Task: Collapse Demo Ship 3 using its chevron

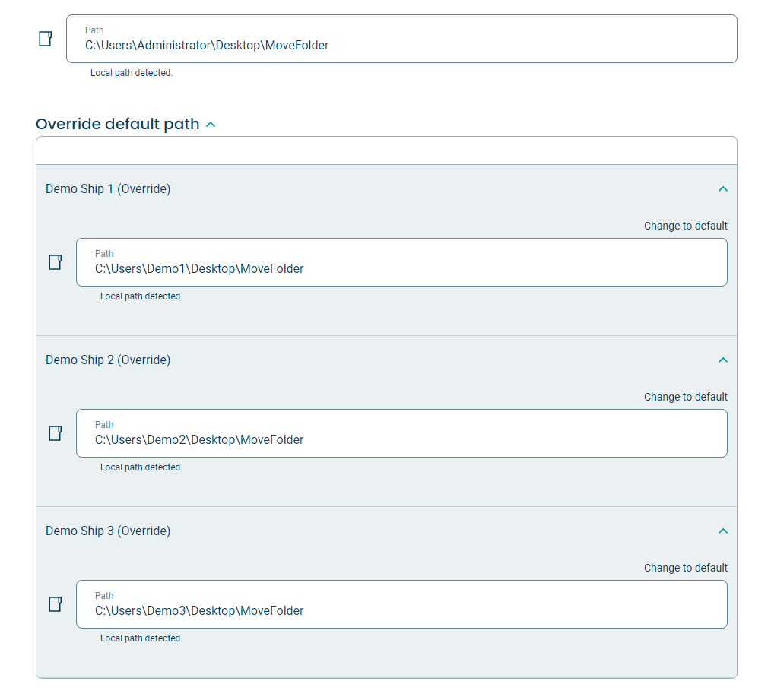Action: point(723,531)
